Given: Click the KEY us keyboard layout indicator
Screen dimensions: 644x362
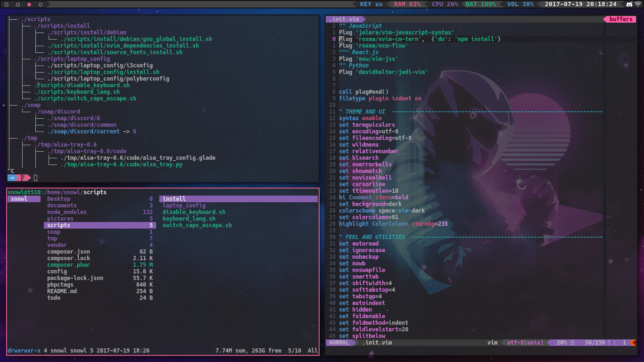Looking at the screenshot, I should pos(371,4).
